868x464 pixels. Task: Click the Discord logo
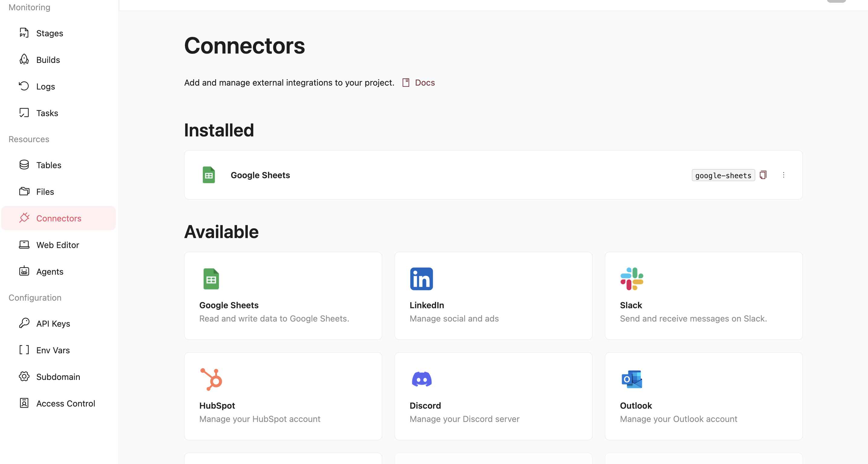422,379
